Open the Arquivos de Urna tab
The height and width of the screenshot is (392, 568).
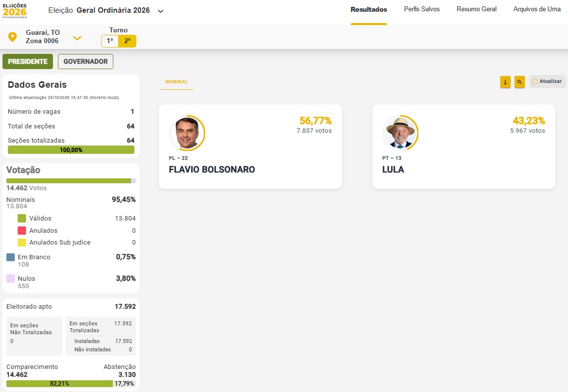(537, 9)
